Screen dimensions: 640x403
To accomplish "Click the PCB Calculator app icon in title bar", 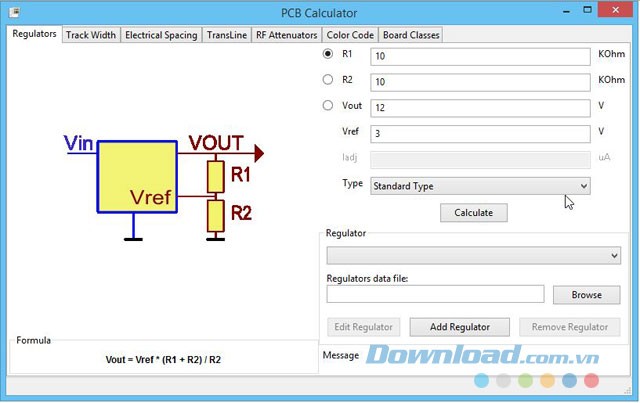I will pos(15,12).
